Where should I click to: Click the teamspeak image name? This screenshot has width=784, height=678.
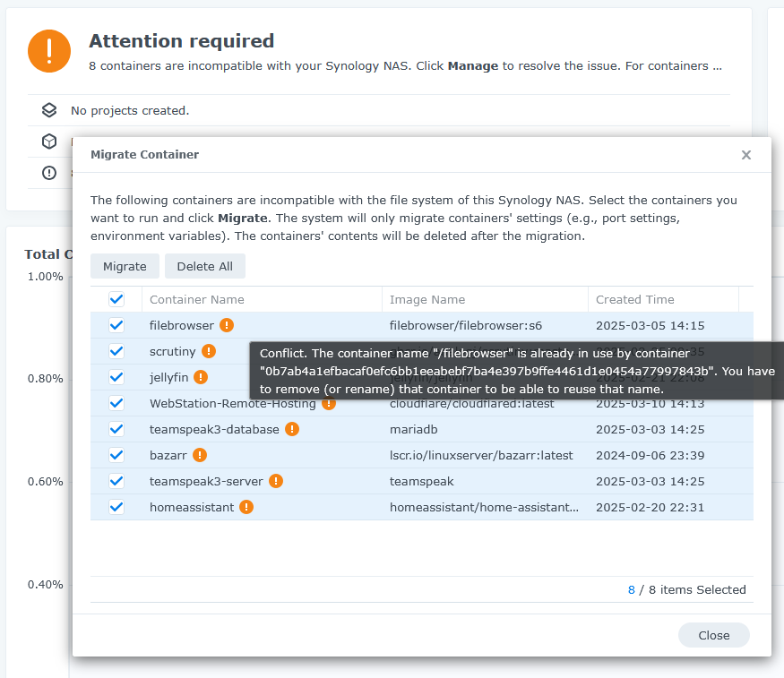pos(421,482)
